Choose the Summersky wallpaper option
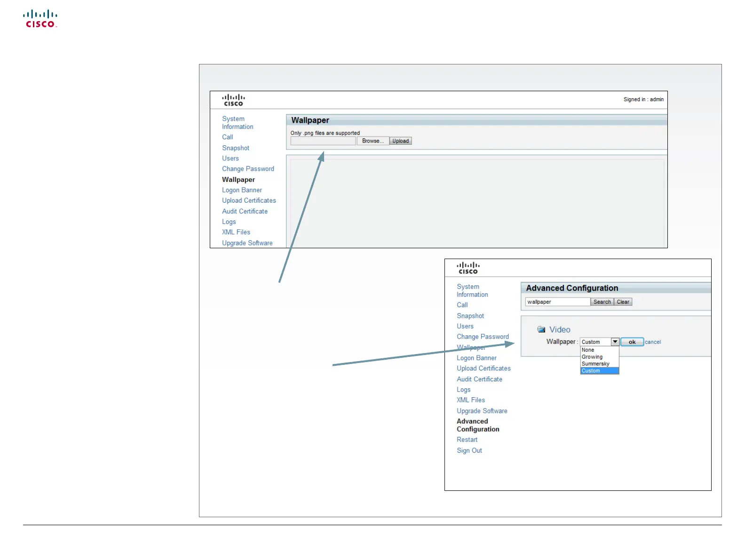This screenshot has height=560, width=745. tap(595, 364)
